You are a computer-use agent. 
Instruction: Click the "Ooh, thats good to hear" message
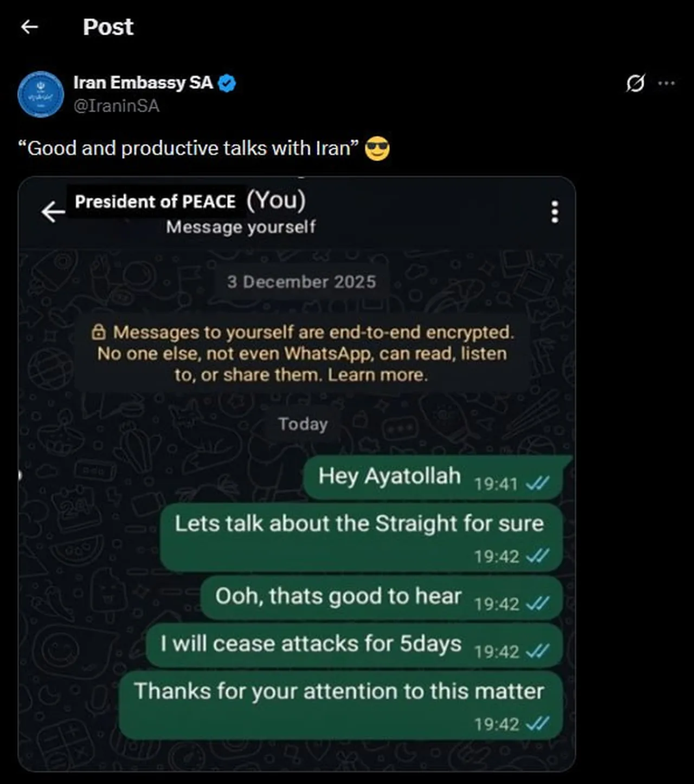pos(339,597)
